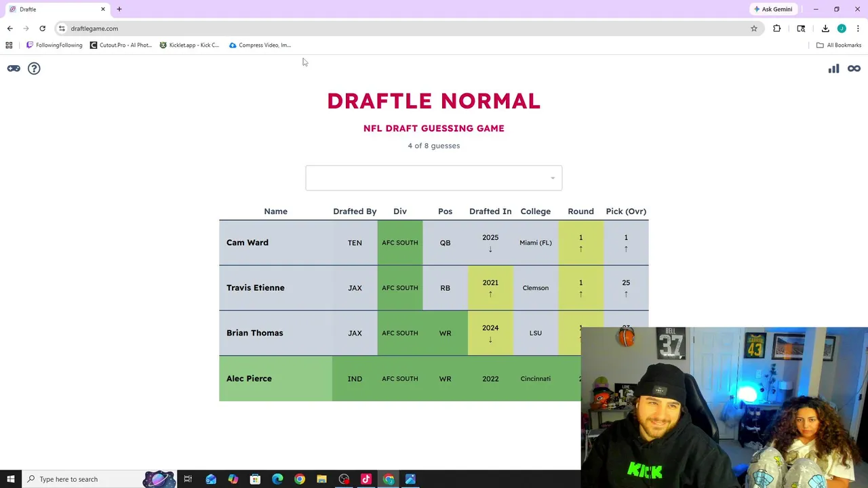The width and height of the screenshot is (868, 488).
Task: Click the 2025 drafted year cell
Action: tap(490, 243)
